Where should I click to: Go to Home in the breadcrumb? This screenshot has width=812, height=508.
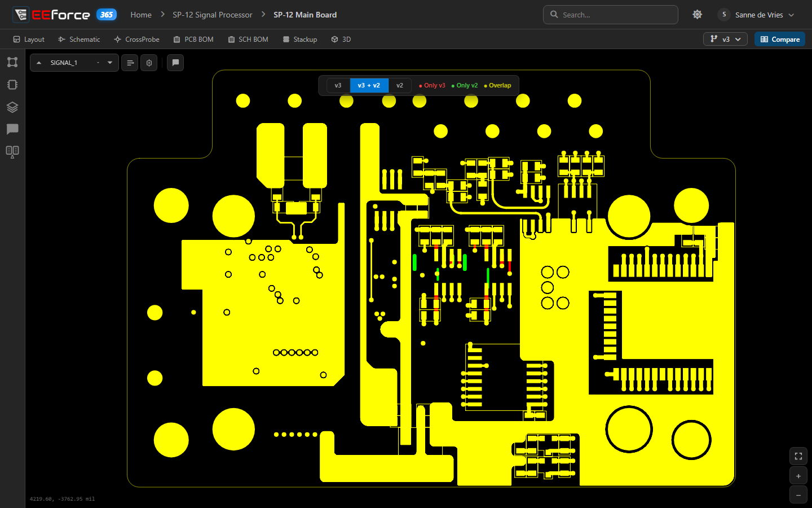141,15
